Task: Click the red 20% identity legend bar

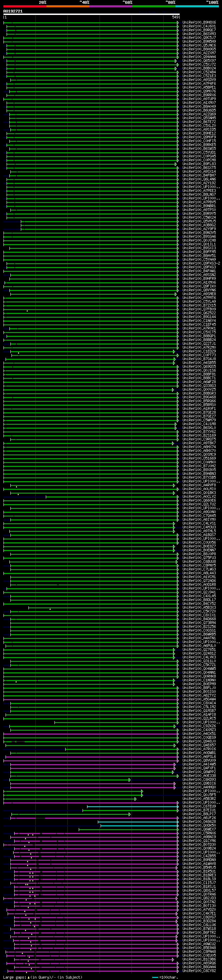Action: click(25, 6)
